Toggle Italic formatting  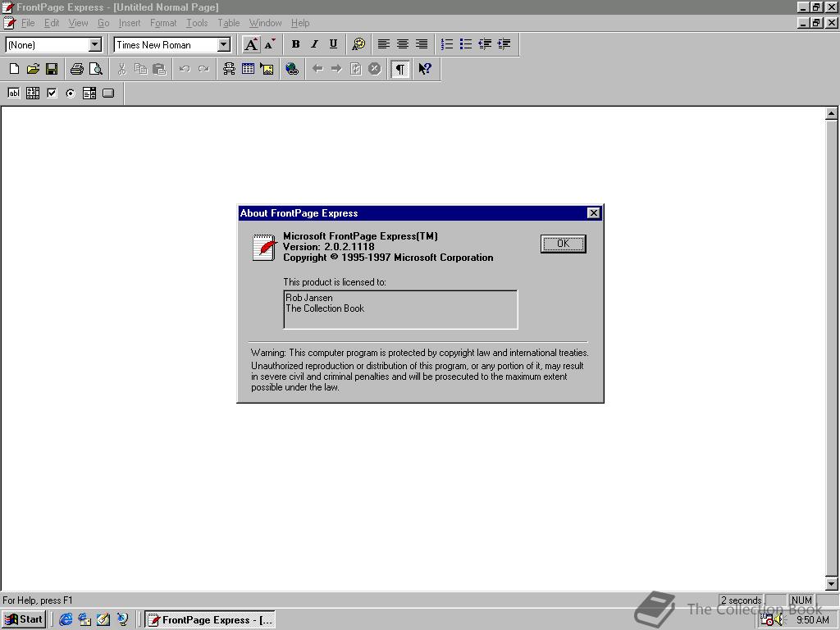(314, 44)
